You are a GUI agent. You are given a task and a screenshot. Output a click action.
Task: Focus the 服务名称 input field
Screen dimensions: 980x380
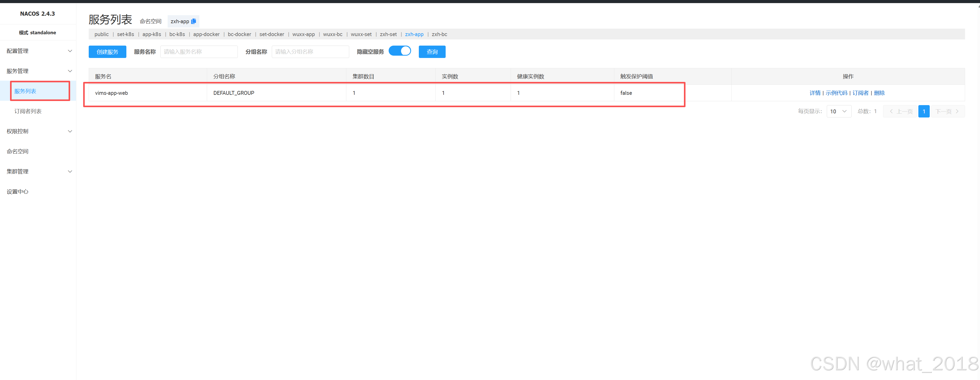point(199,52)
